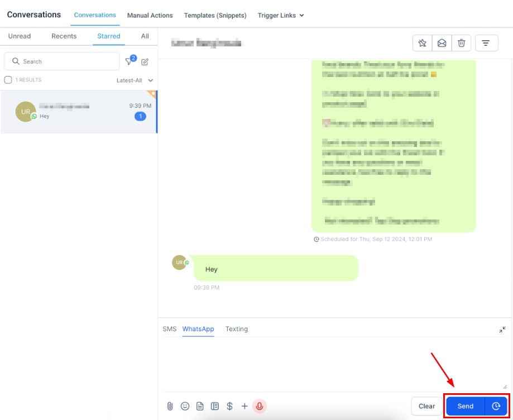Mark conversation as read with envelope icon
Screen dimensions: 513x420
(442, 43)
